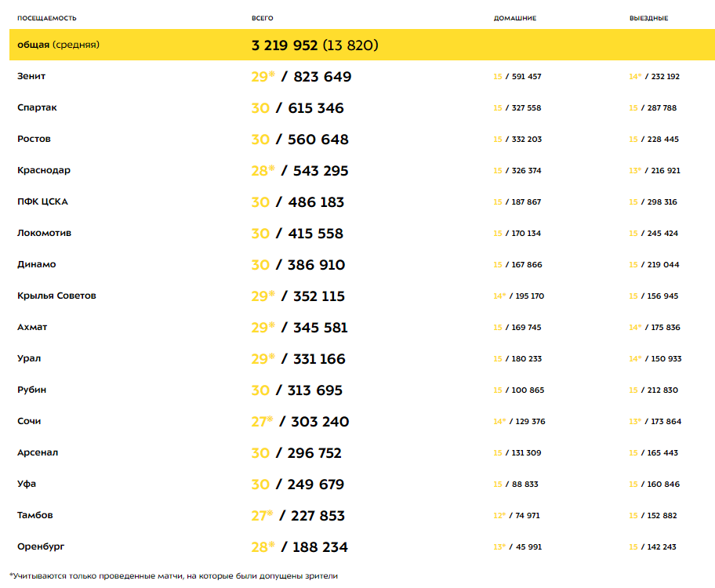Image resolution: width=715 pixels, height=588 pixels.
Task: Click Тамбов's home attendance value 74 971
Action: tap(524, 516)
